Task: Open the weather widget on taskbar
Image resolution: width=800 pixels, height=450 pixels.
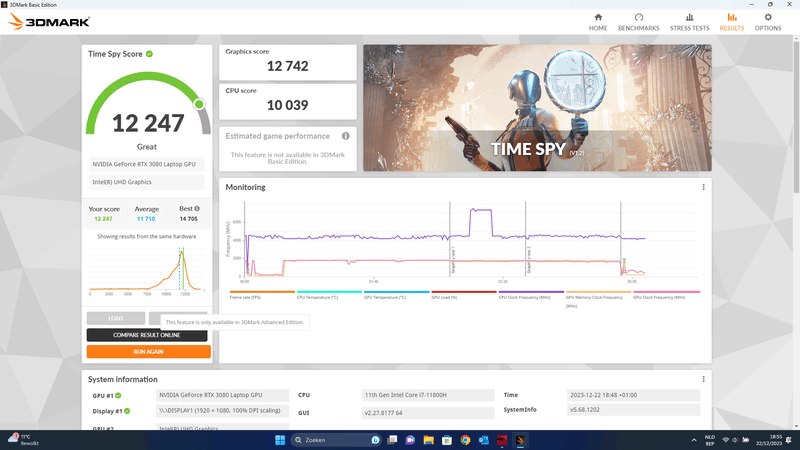Action: 23,440
